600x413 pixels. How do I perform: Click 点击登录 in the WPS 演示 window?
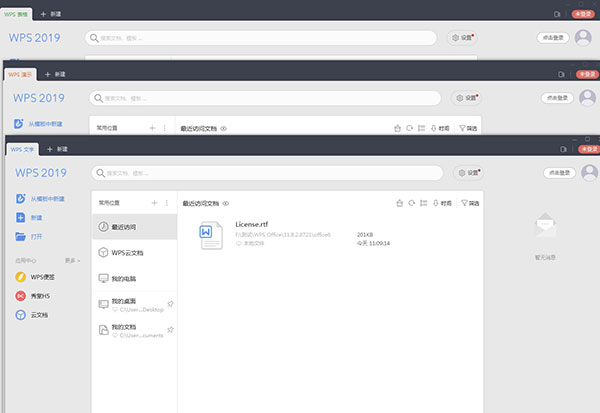coord(557,98)
